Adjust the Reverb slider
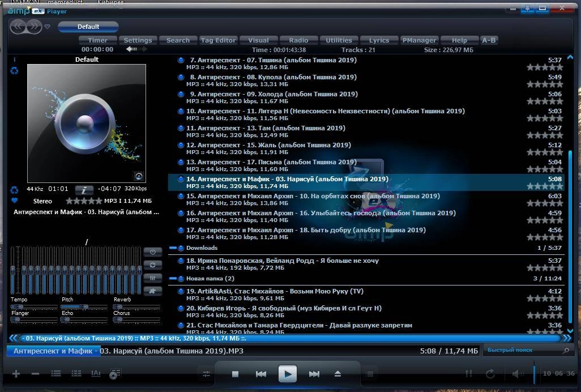 (x=136, y=307)
